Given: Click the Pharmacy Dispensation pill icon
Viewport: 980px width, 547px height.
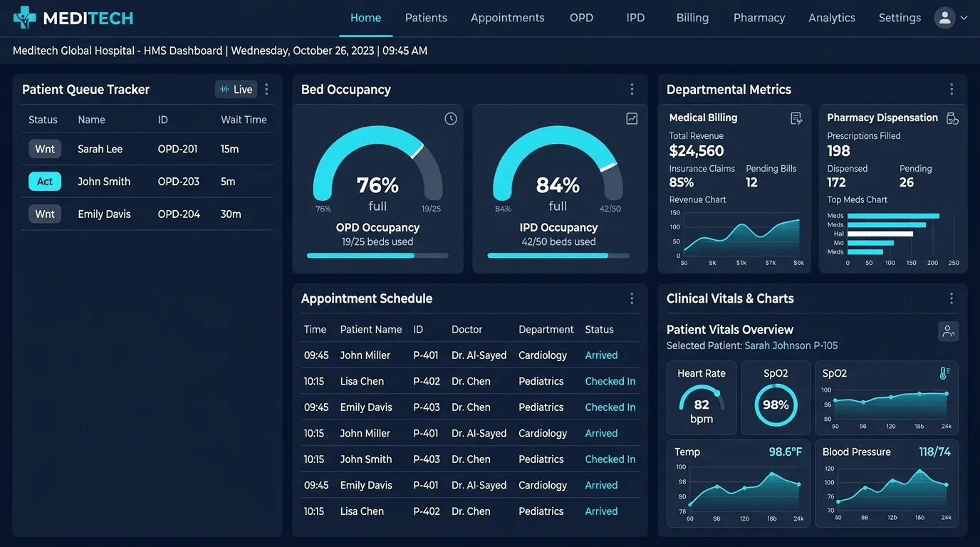Looking at the screenshot, I should pyautogui.click(x=952, y=118).
